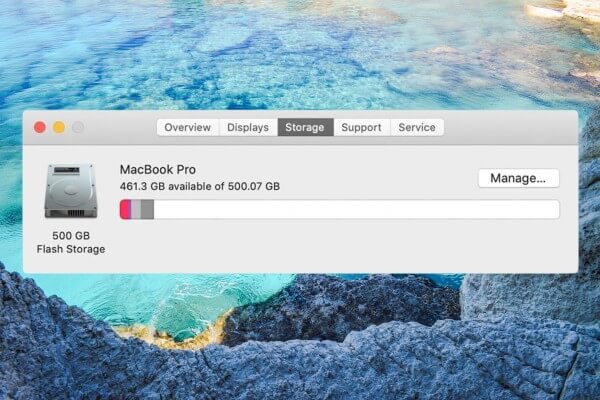This screenshot has width=600, height=400.
Task: Click the "Flash Storage" label
Action: pyautogui.click(x=71, y=249)
